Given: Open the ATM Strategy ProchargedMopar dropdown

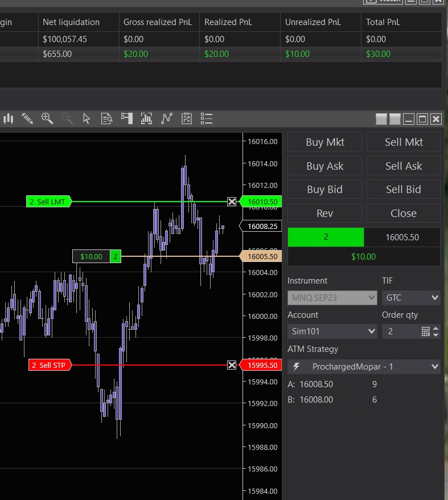Looking at the screenshot, I should [x=364, y=367].
